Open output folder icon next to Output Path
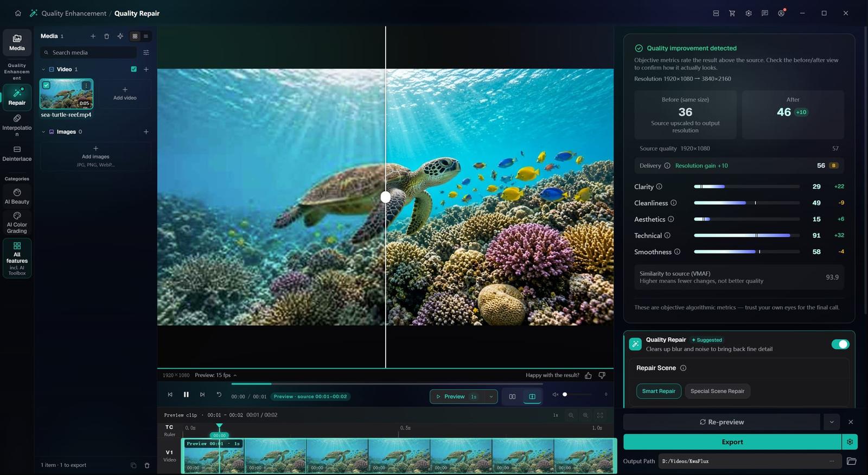Image resolution: width=868 pixels, height=475 pixels. click(x=851, y=461)
